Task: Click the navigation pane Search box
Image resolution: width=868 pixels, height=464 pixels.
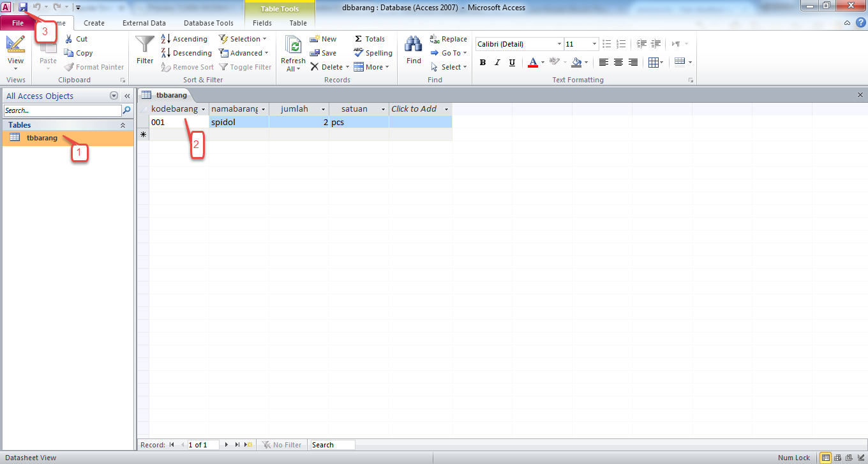Action: click(x=62, y=110)
